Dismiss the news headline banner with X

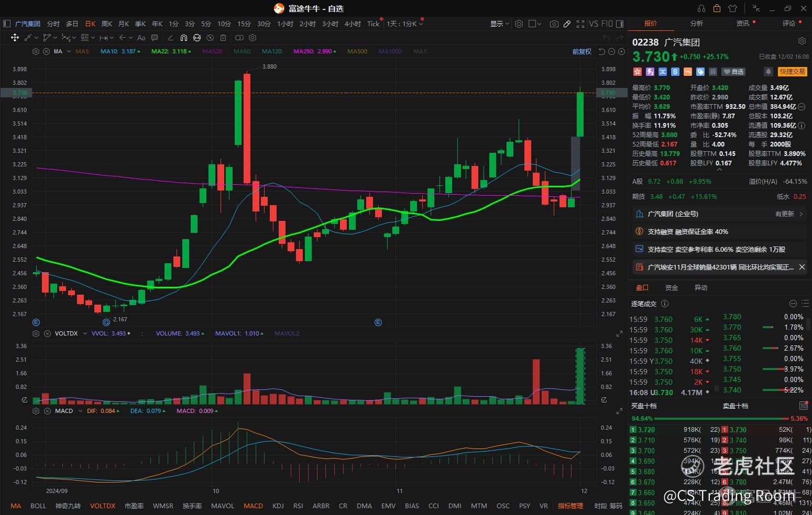pos(802,267)
